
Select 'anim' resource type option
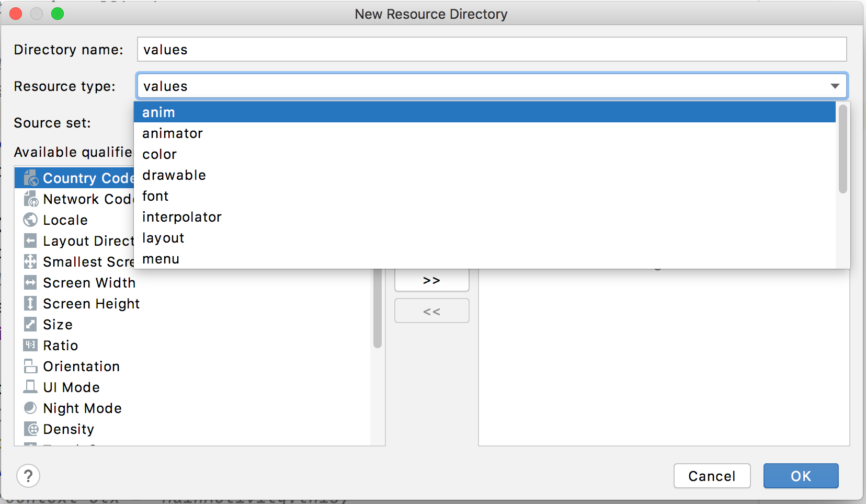pos(158,112)
